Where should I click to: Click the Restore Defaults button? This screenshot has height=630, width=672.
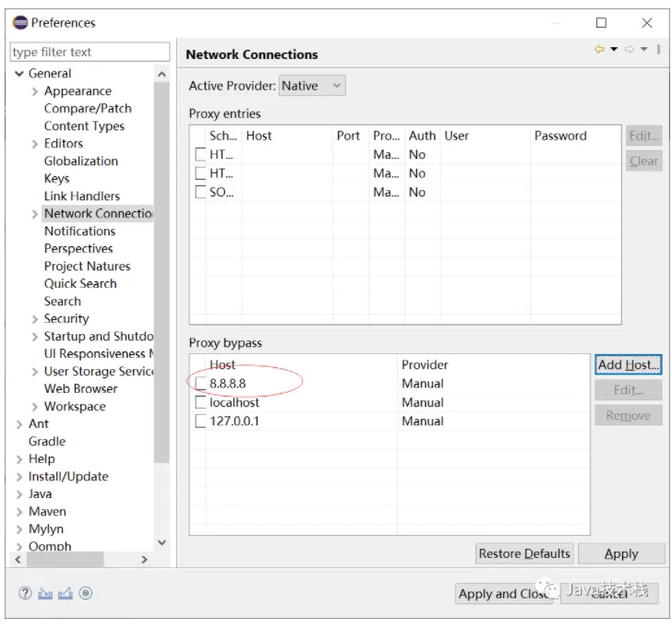[524, 553]
